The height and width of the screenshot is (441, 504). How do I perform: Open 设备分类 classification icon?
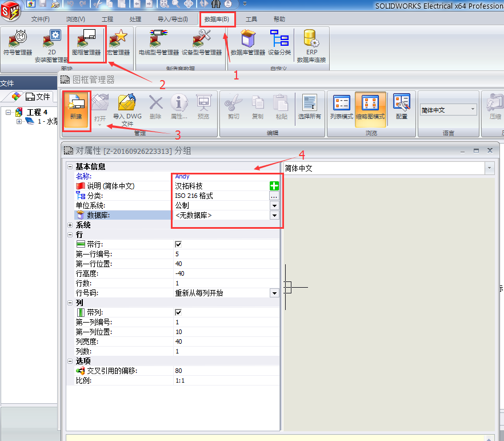coord(279,42)
